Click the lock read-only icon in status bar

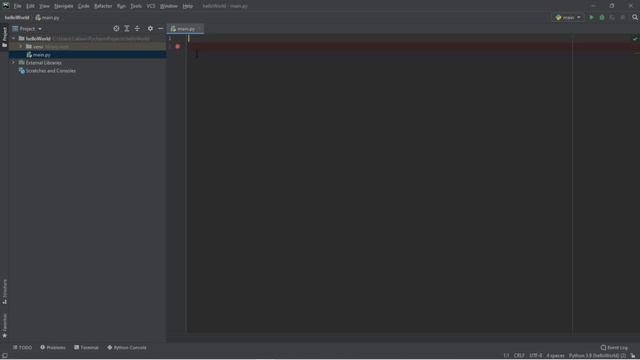(x=633, y=356)
